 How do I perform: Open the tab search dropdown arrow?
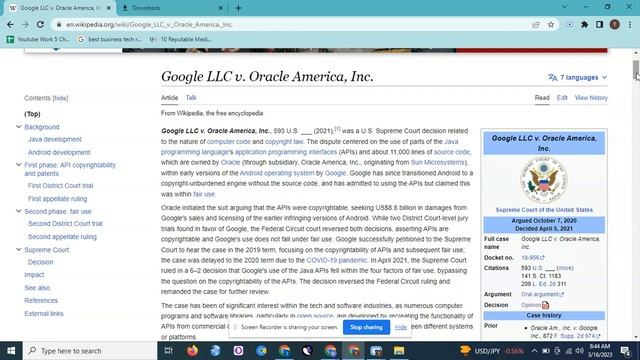click(564, 7)
